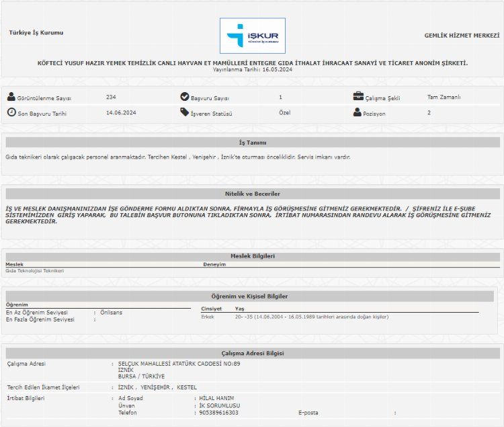Click the Önlisans education level value
The height and width of the screenshot is (427, 504).
point(112,313)
